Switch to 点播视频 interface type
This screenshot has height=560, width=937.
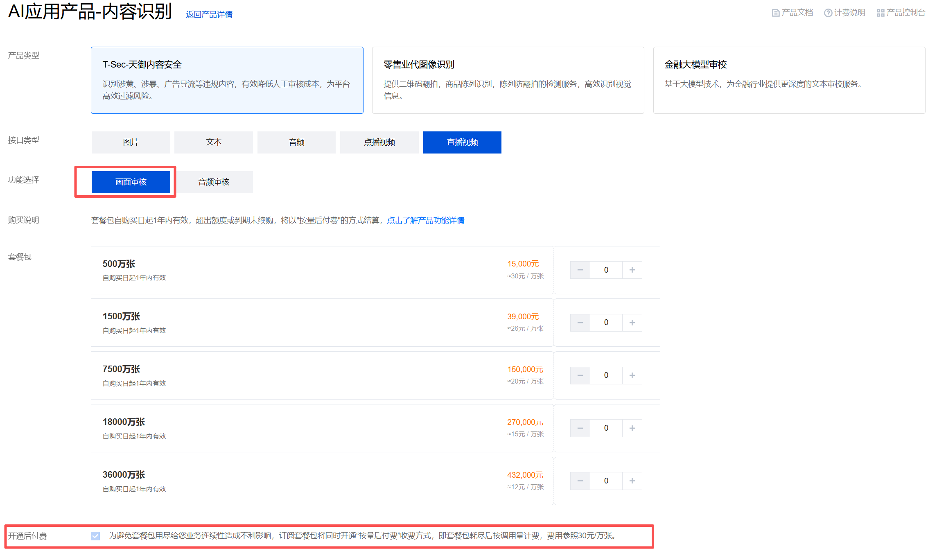pos(379,142)
